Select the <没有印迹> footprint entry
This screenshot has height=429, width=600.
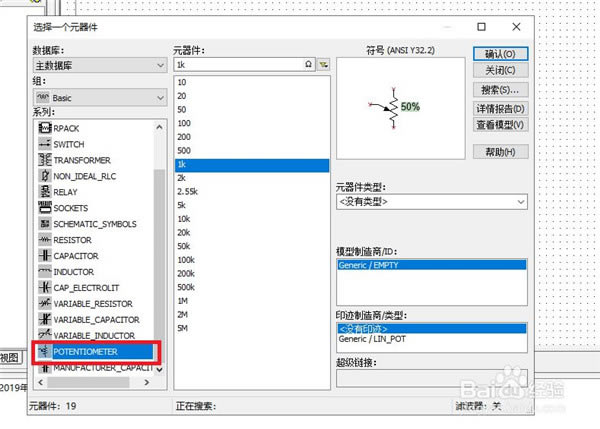pyautogui.click(x=432, y=329)
